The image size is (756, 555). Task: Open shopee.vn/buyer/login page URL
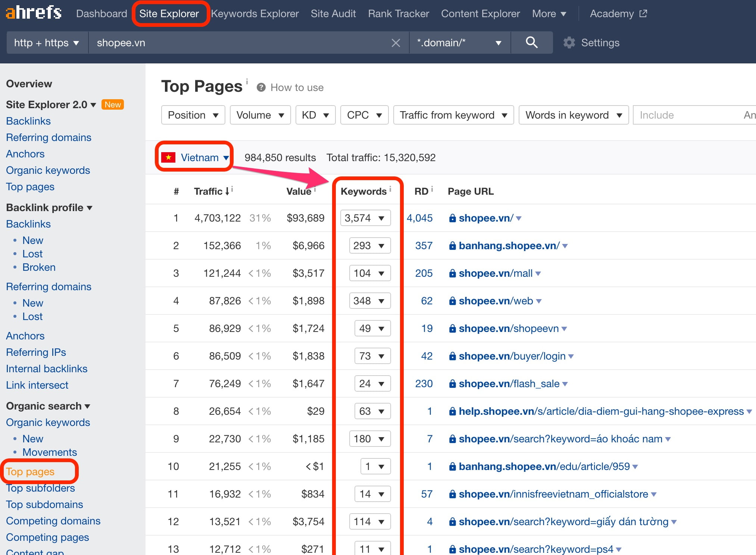click(512, 356)
